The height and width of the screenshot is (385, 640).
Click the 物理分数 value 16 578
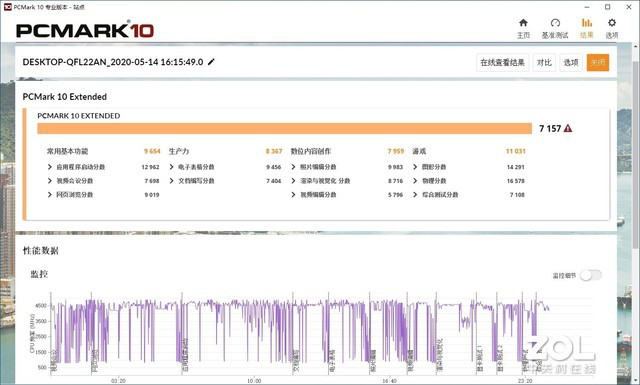coord(516,181)
